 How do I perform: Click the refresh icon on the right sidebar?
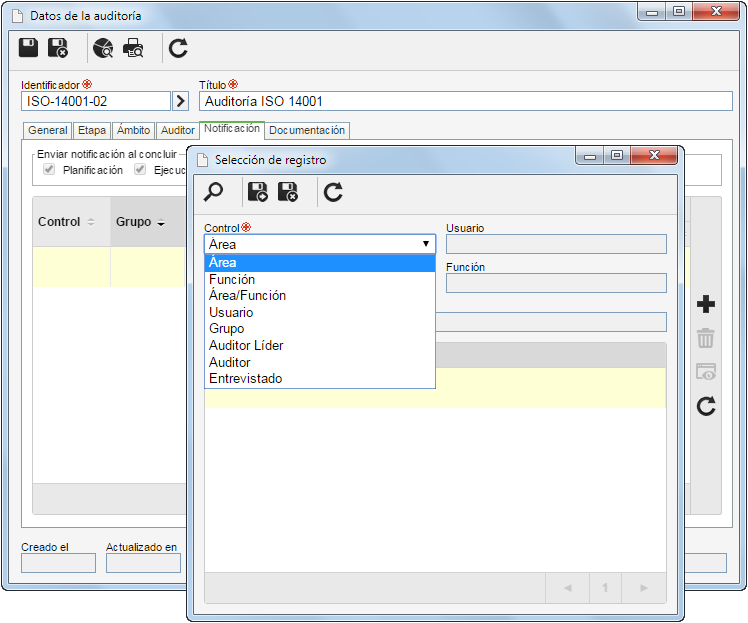[706, 406]
